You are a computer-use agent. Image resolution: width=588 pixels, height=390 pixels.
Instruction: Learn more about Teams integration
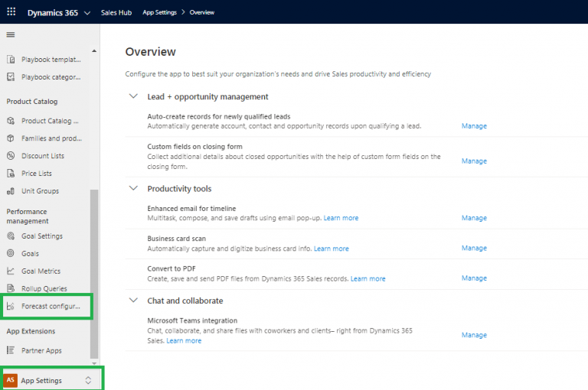[x=184, y=340]
